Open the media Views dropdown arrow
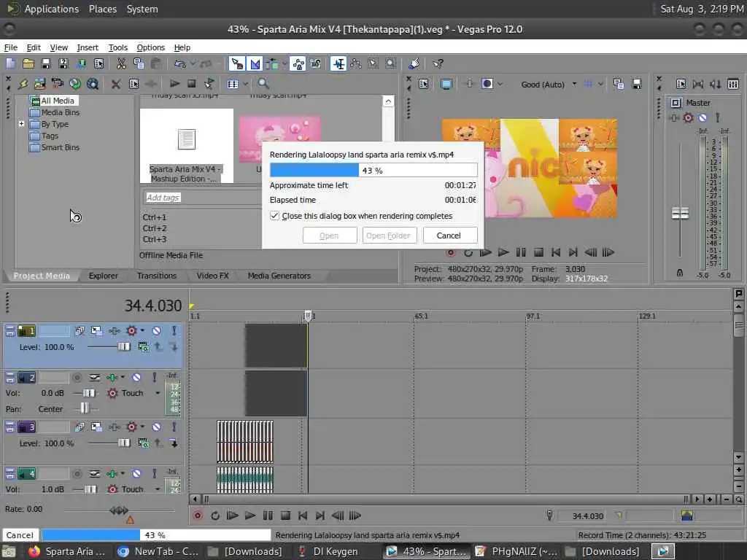 245,84
